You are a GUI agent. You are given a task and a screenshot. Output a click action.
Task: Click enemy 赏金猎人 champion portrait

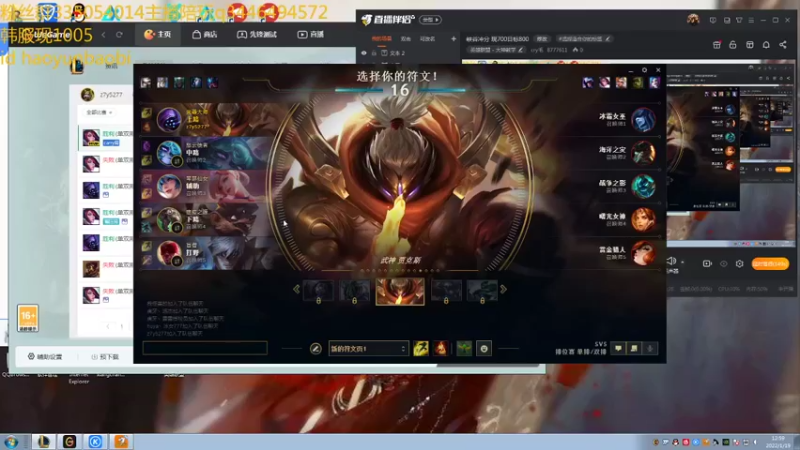(643, 253)
